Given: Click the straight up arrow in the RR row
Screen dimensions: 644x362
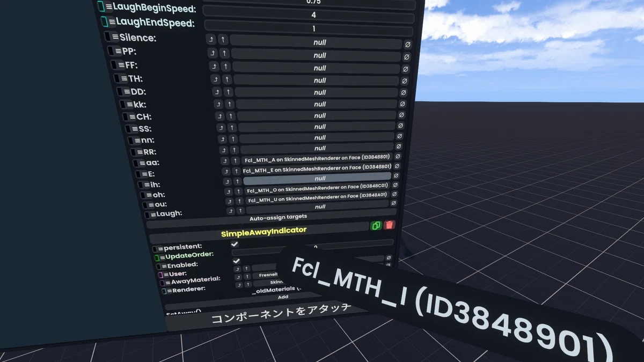Looking at the screenshot, I should tap(235, 150).
